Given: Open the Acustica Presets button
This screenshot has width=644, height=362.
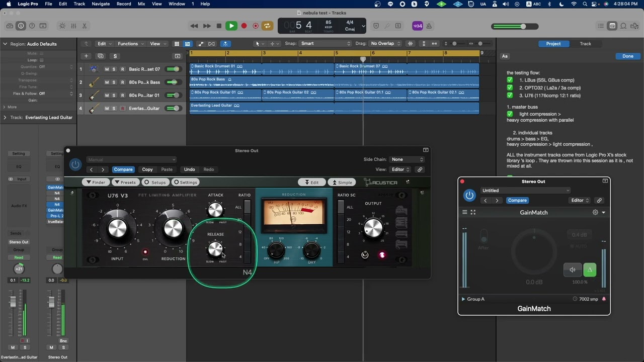Looking at the screenshot, I should 125,183.
